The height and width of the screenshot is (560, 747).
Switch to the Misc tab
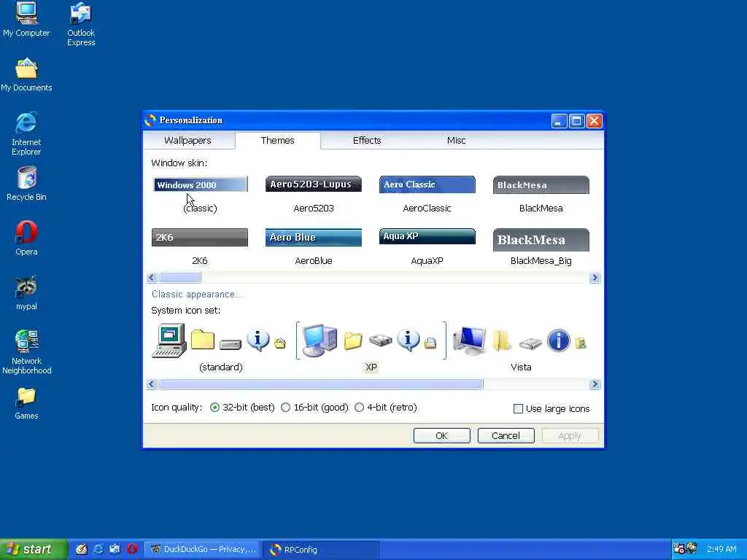point(456,141)
